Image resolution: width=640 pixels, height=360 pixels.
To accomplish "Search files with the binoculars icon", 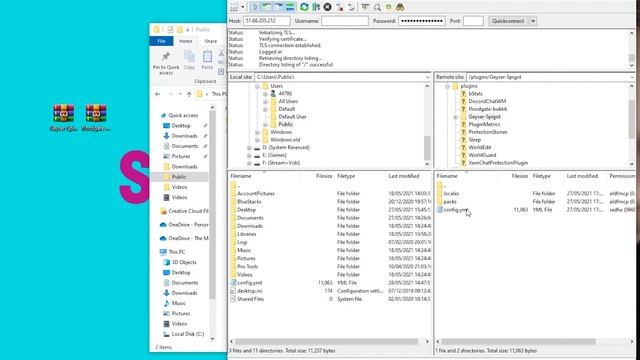I will [400, 7].
